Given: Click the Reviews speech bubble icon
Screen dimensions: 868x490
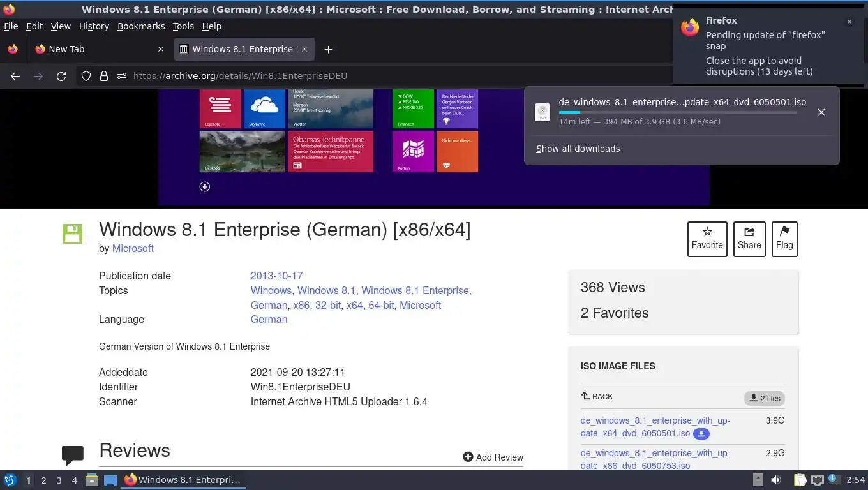Looking at the screenshot, I should click(x=73, y=455).
